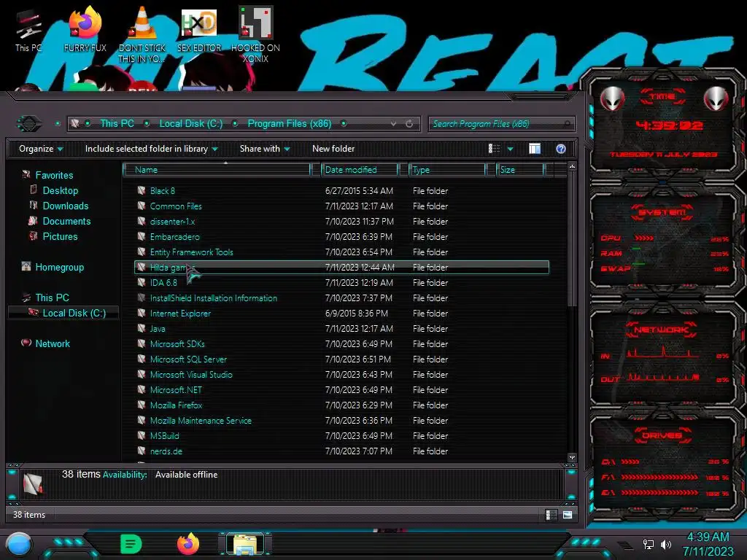Image resolution: width=747 pixels, height=560 pixels.
Task: Click the Start orb on taskbar
Action: [x=19, y=544]
